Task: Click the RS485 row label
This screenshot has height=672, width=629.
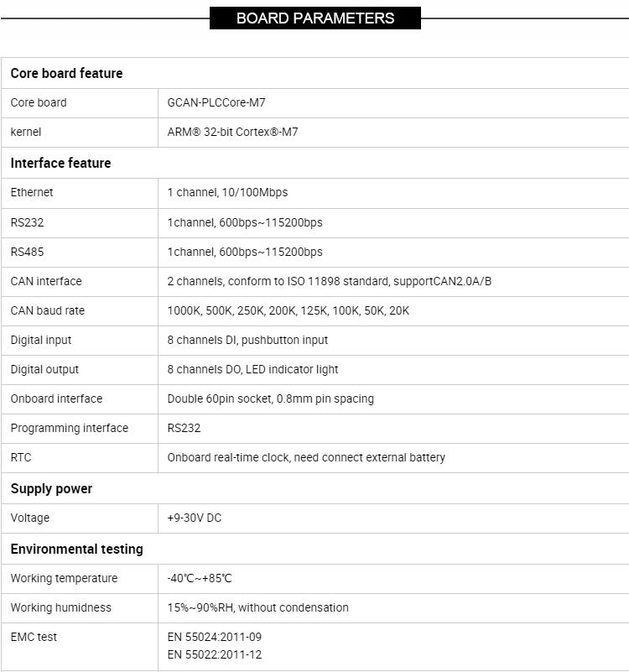Action: point(26,252)
